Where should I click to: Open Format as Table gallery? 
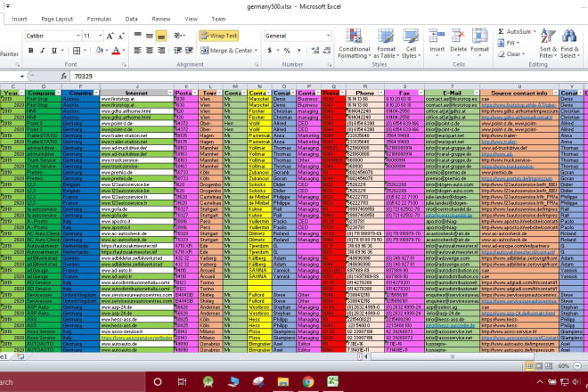[386, 44]
